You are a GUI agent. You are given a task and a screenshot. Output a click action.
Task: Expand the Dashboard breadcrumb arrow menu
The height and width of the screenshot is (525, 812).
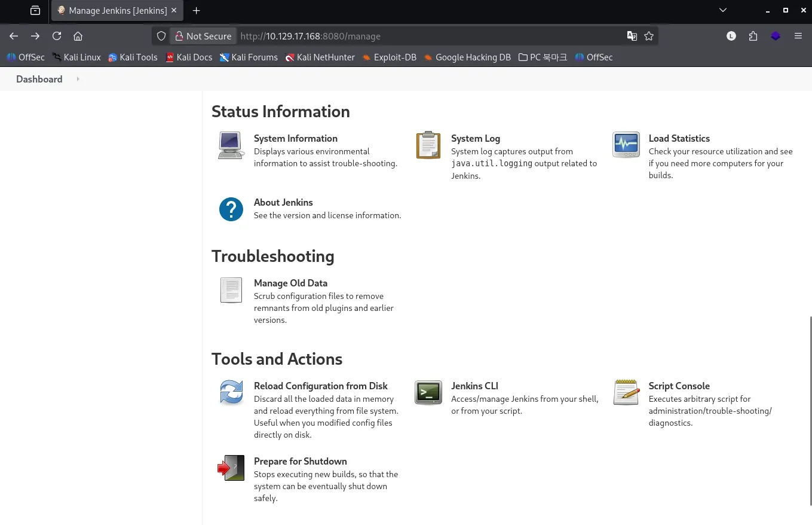78,79
